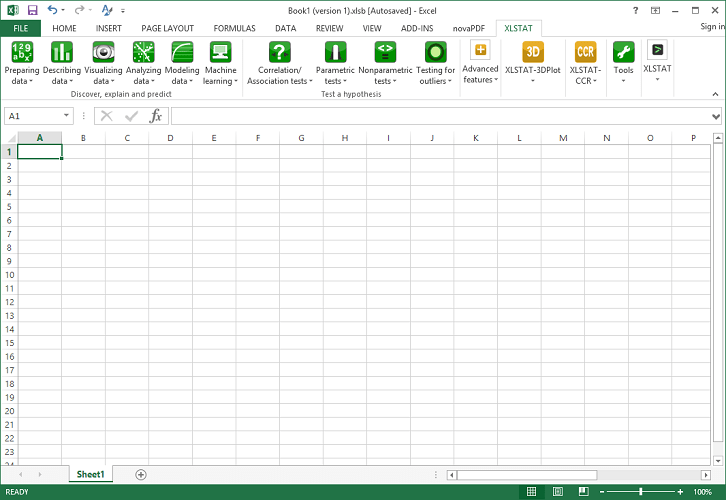Screen dimensions: 726x500
Task: Collapse the ribbon
Action: point(715,93)
